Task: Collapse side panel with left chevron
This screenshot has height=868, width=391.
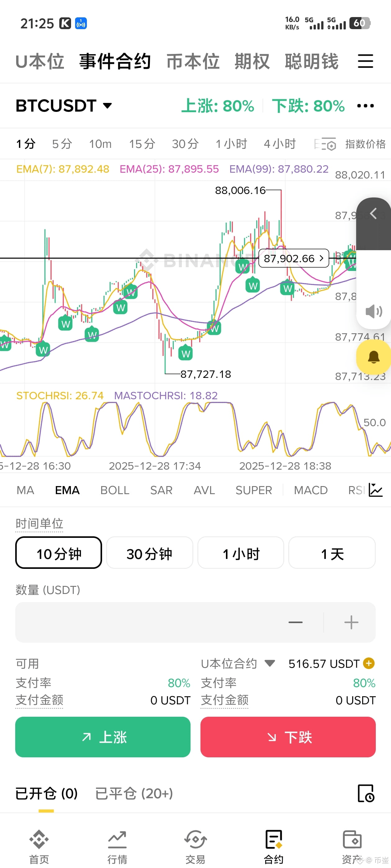Action: pyautogui.click(x=373, y=213)
